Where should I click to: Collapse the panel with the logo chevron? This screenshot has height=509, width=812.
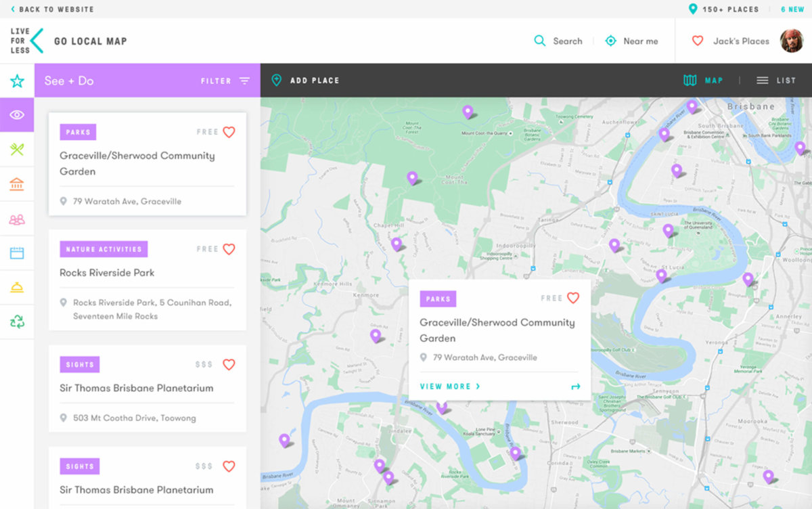[x=39, y=41]
